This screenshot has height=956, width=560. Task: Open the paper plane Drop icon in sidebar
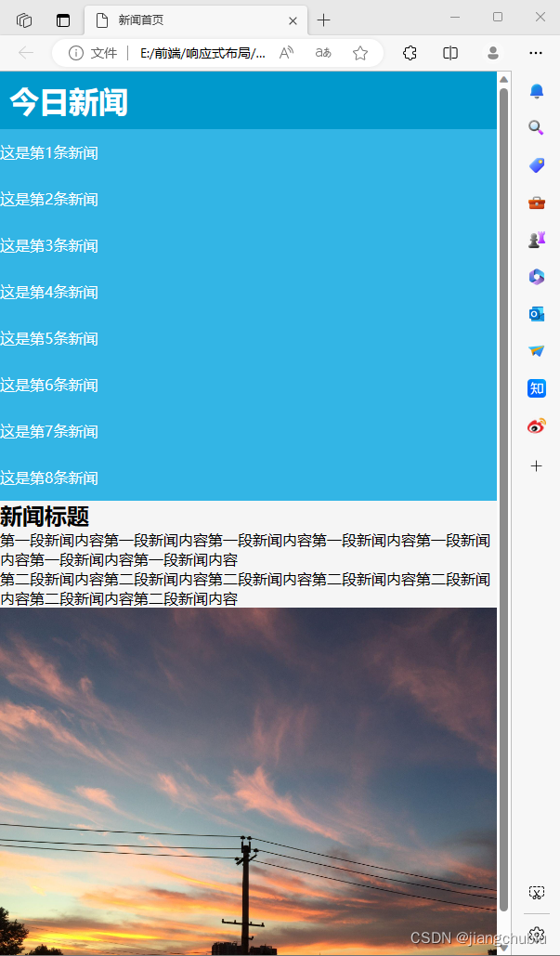(536, 351)
